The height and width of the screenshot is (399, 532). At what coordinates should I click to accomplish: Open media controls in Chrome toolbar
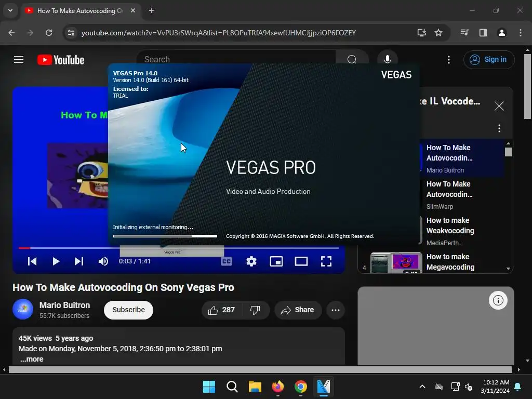pos(464,33)
